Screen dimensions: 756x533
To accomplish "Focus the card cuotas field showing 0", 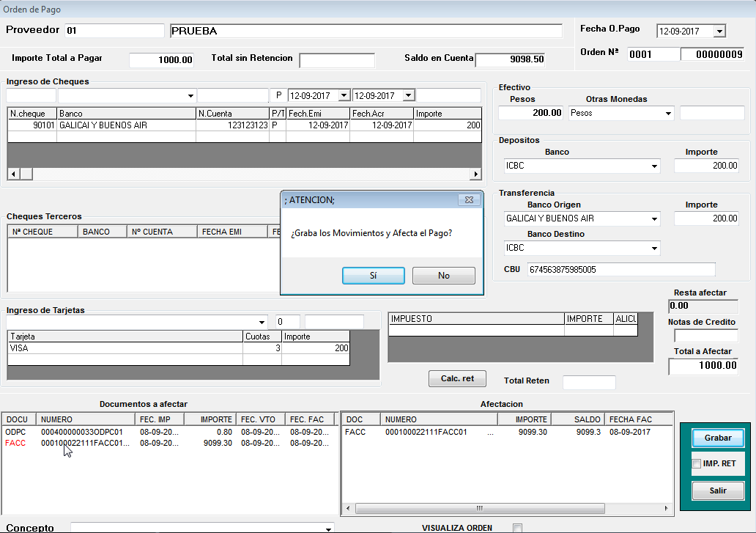I will click(x=288, y=322).
